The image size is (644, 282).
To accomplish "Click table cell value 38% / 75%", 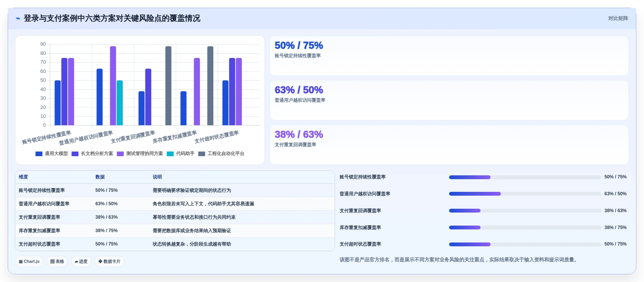I will pyautogui.click(x=106, y=231).
